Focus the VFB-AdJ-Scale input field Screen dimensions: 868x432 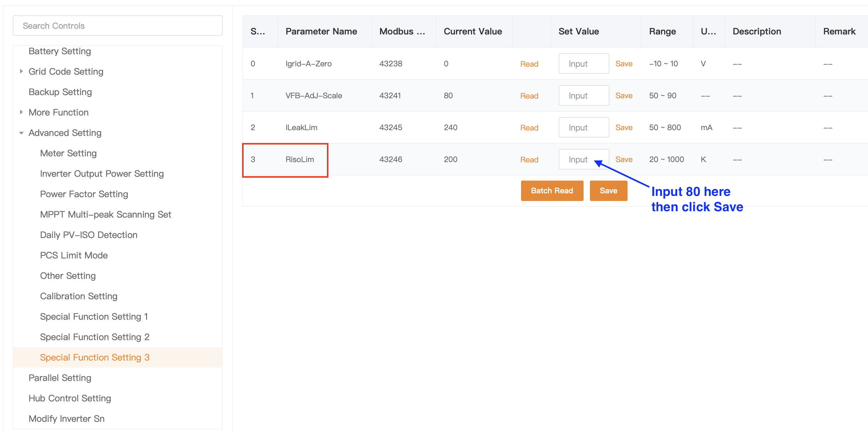[583, 95]
